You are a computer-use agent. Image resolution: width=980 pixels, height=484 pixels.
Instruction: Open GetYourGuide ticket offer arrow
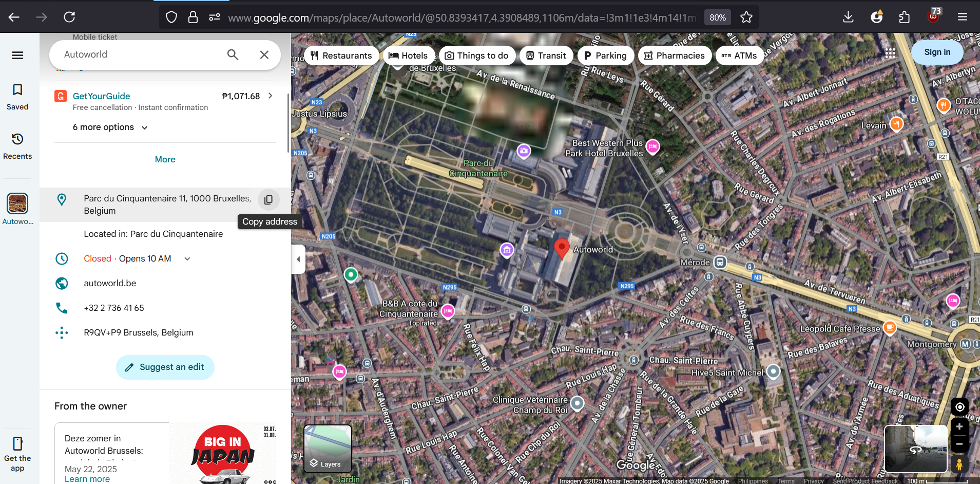(x=271, y=96)
